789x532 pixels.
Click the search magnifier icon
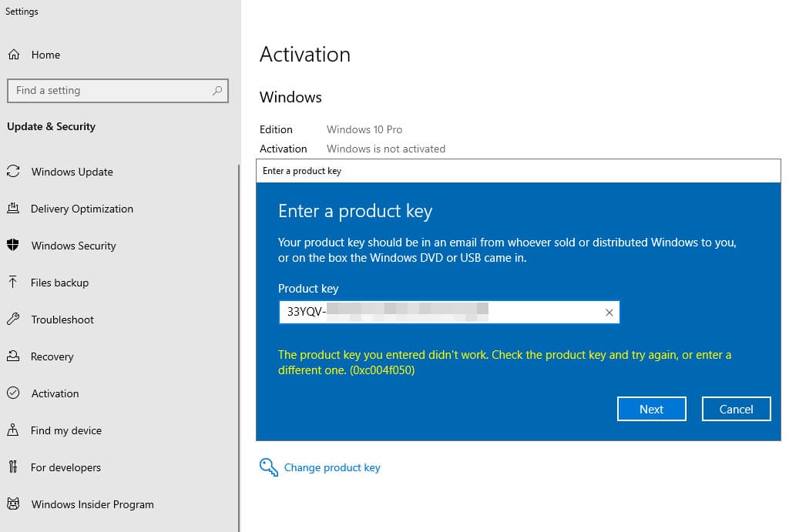point(217,91)
